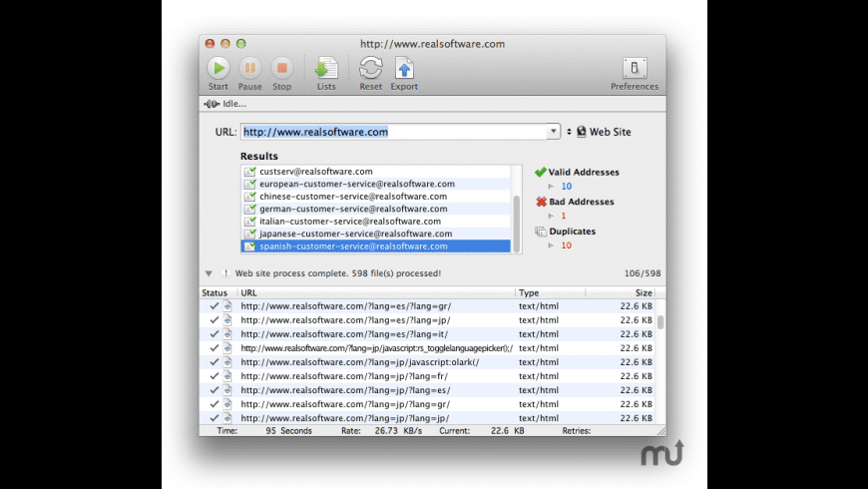Screen dimensions: 868x489
Task: Click the mail icon next to spanish-customer-service address
Action: point(250,245)
